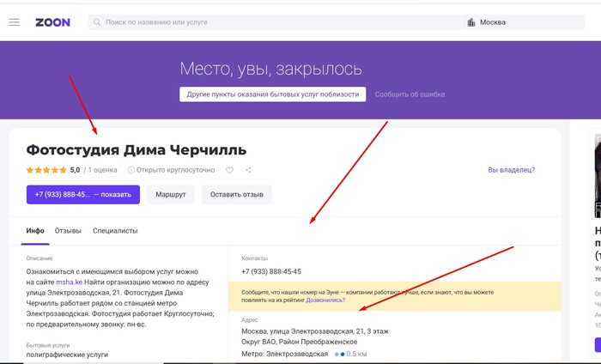Show the full phone number button
Screen dimensions: 601x364
pos(83,195)
